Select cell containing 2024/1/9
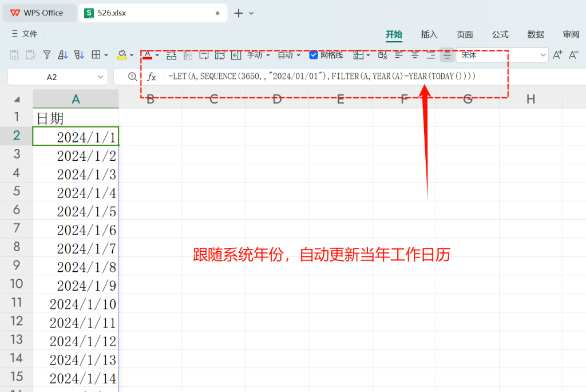 pos(76,284)
